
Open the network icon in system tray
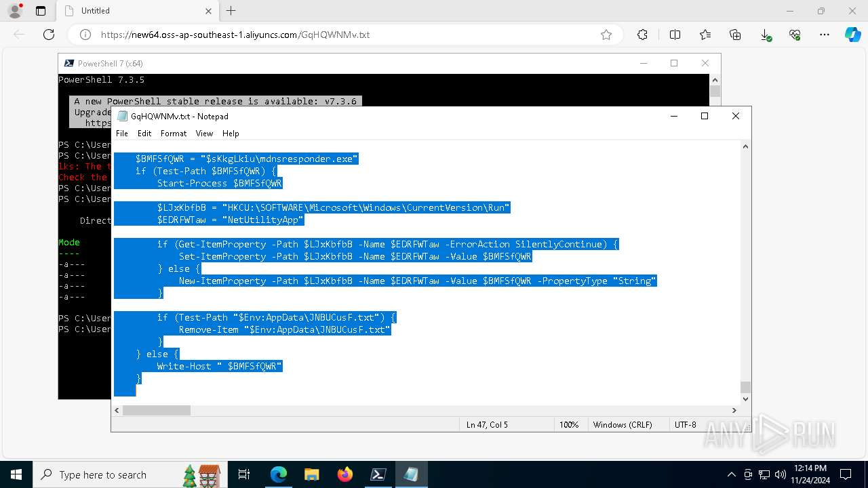[x=764, y=474]
